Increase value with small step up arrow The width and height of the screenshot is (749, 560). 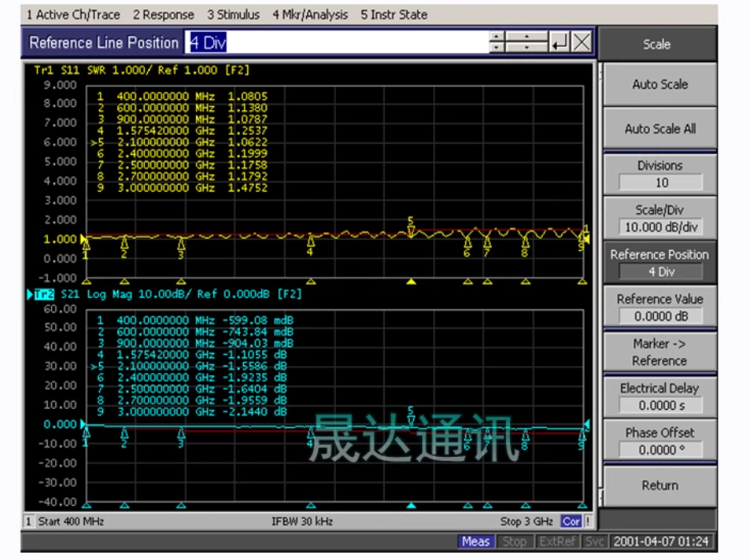pyautogui.click(x=497, y=38)
